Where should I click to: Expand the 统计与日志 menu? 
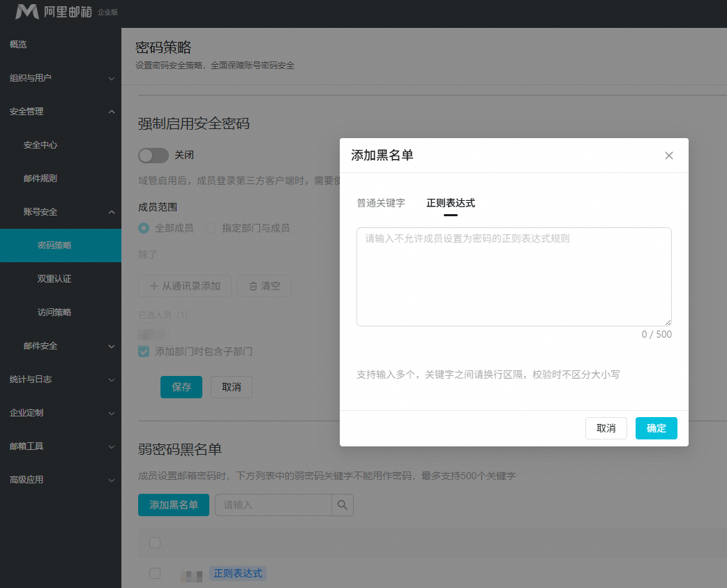(x=61, y=379)
